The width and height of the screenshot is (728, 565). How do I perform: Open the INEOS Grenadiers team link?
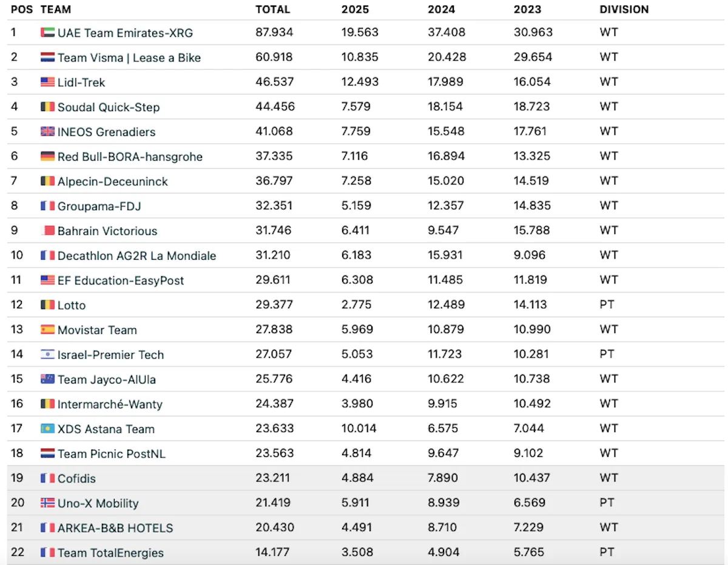tap(107, 132)
